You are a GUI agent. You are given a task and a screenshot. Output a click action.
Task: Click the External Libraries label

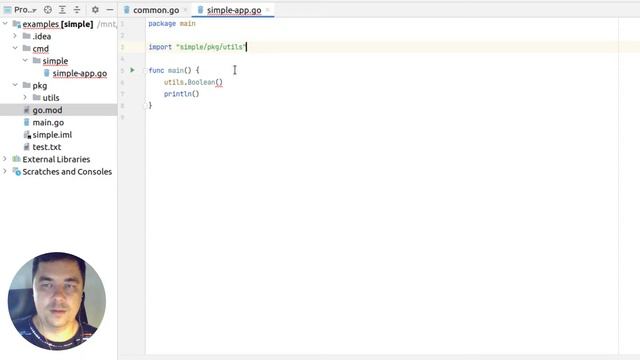(x=56, y=159)
